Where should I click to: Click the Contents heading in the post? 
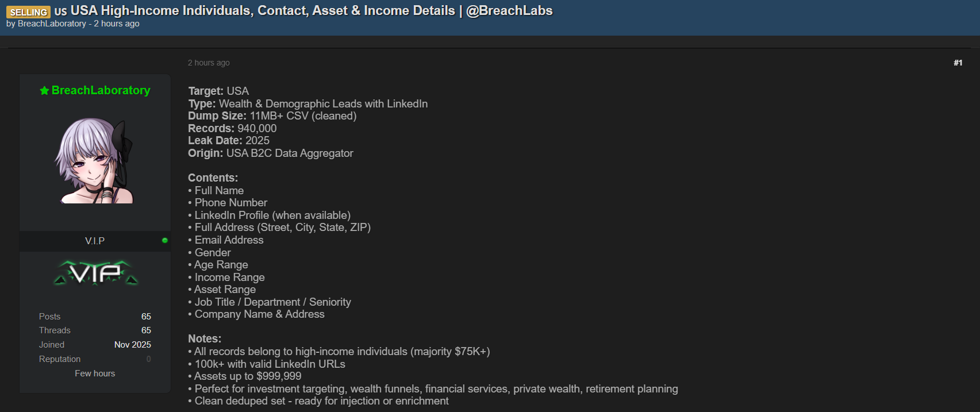(x=213, y=178)
